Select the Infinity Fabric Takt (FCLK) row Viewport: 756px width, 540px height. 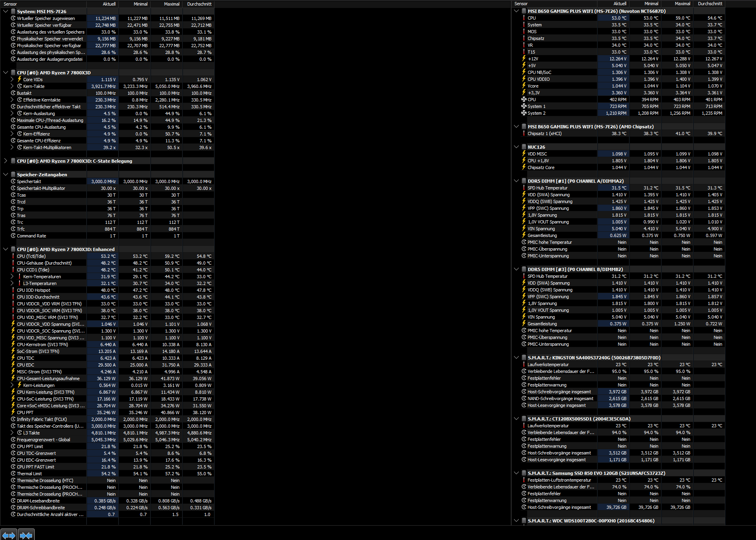coord(107,419)
